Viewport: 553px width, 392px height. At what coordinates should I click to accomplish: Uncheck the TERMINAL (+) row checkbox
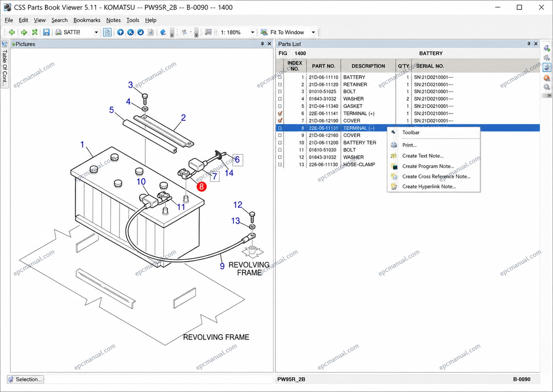(280, 113)
